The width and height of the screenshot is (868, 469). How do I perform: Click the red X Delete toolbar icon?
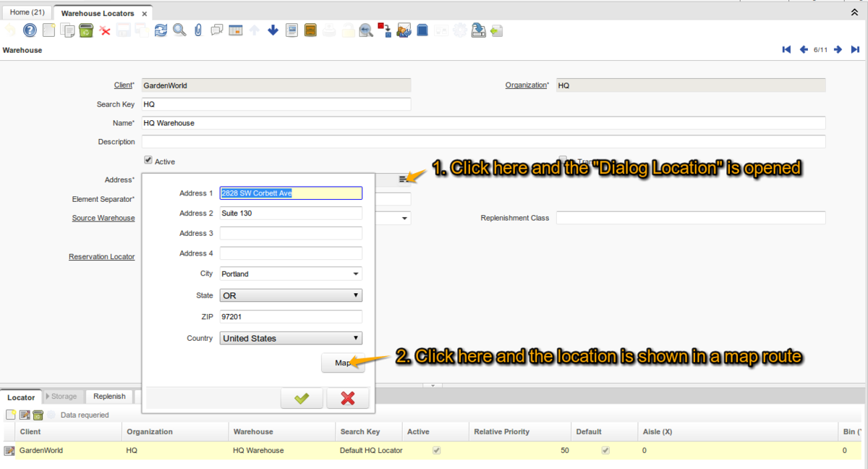(105, 30)
